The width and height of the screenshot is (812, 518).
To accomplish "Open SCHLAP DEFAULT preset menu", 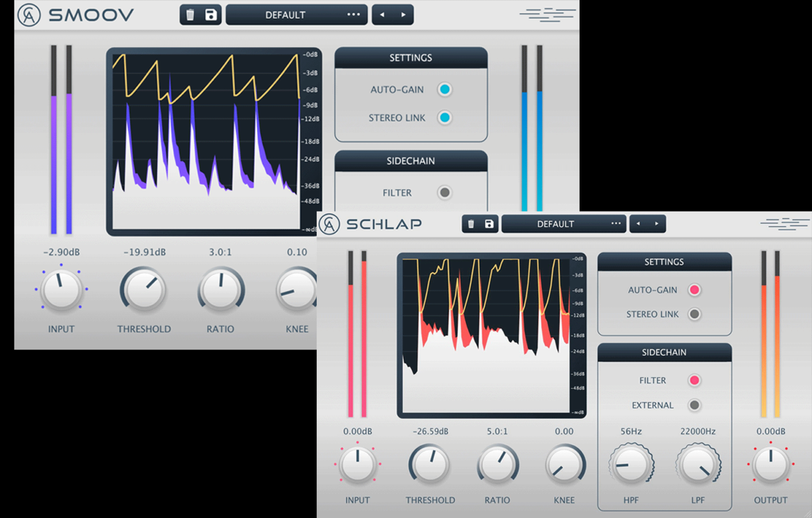I will [x=564, y=224].
